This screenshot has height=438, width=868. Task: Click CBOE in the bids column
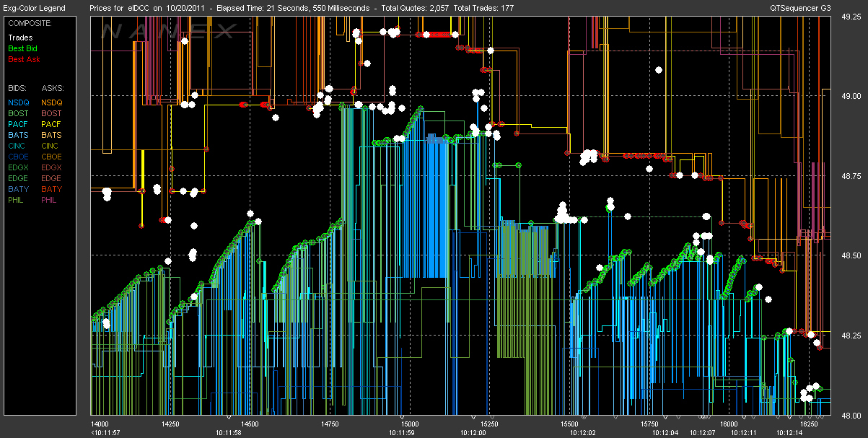coord(19,157)
